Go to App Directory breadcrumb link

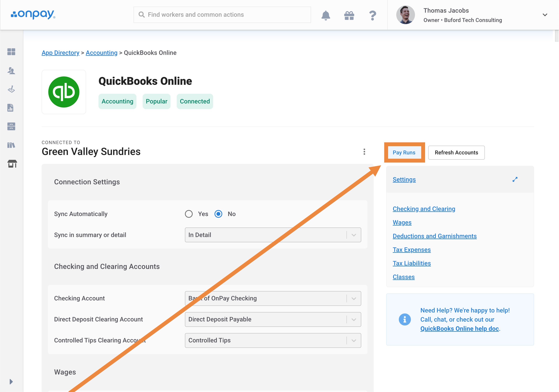[60, 53]
